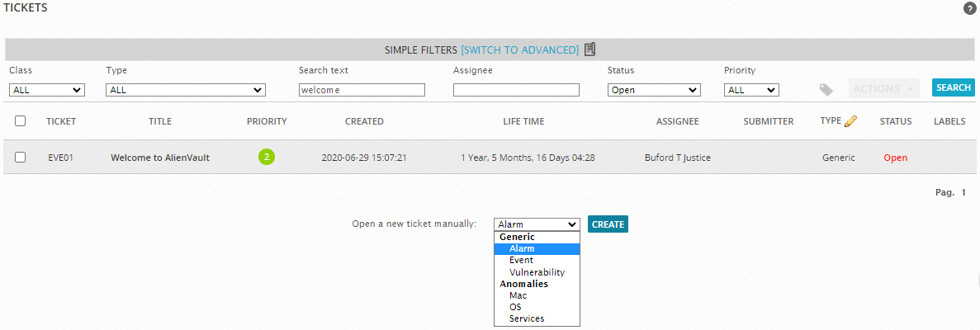
Task: Open the Status filter dropdown
Action: [653, 90]
